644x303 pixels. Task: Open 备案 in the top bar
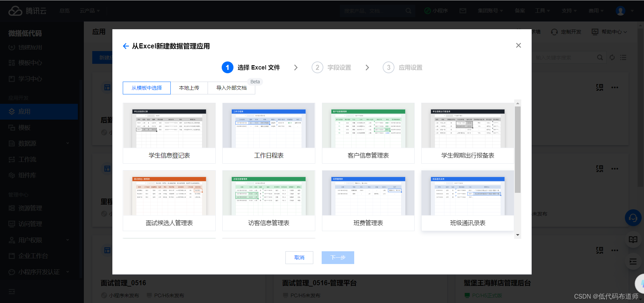pyautogui.click(x=520, y=11)
